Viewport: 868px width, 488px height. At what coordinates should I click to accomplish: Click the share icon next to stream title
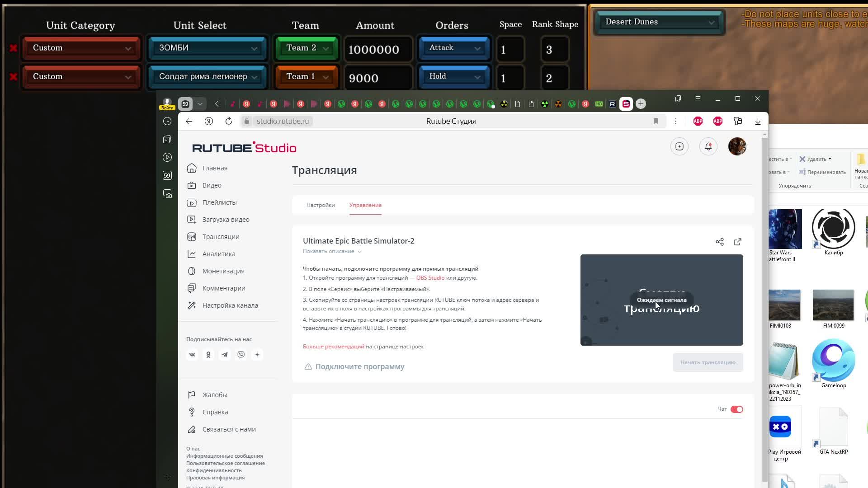[x=720, y=241]
